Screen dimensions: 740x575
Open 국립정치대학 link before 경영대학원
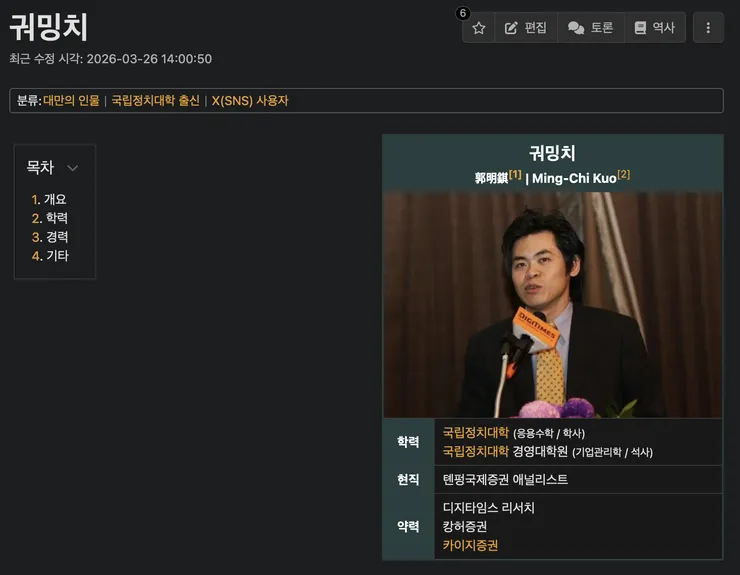(476, 451)
